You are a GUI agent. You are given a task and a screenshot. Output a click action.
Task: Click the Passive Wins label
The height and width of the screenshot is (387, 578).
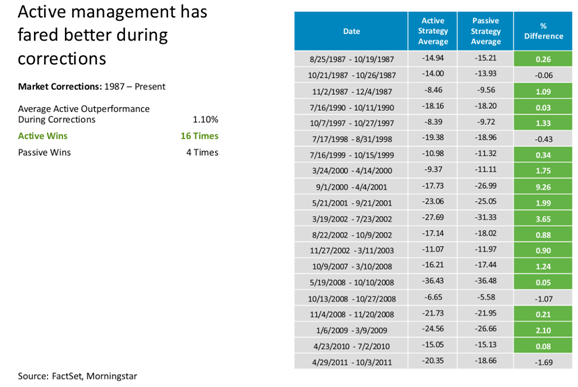coord(44,152)
